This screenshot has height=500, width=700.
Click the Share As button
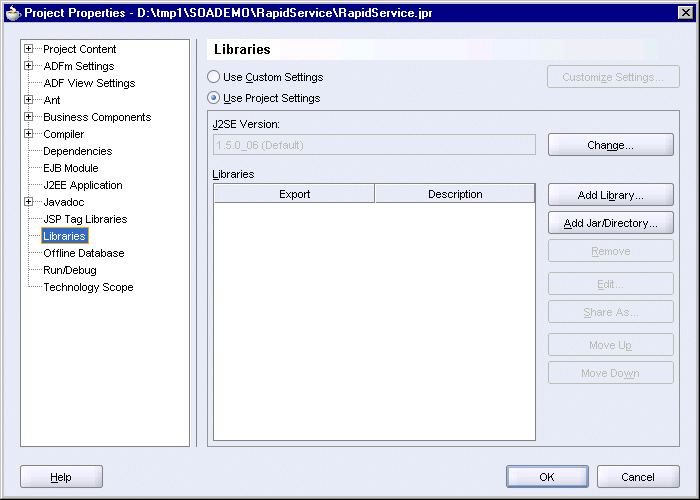[611, 312]
